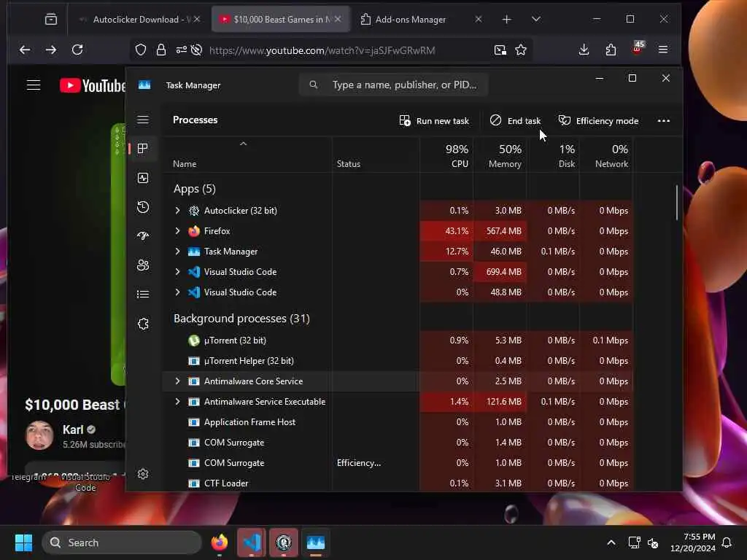Click End task button

click(x=516, y=121)
